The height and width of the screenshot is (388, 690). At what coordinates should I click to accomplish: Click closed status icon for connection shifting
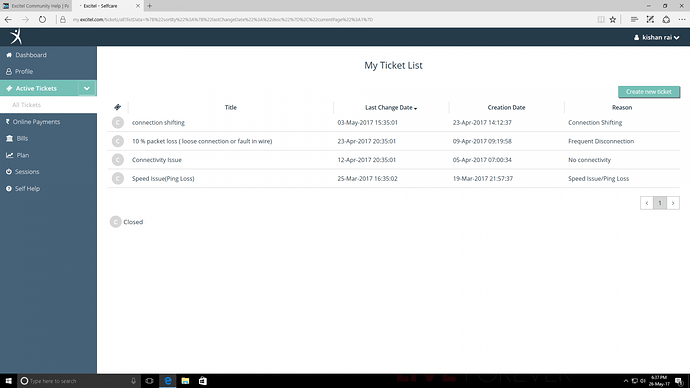coord(117,122)
